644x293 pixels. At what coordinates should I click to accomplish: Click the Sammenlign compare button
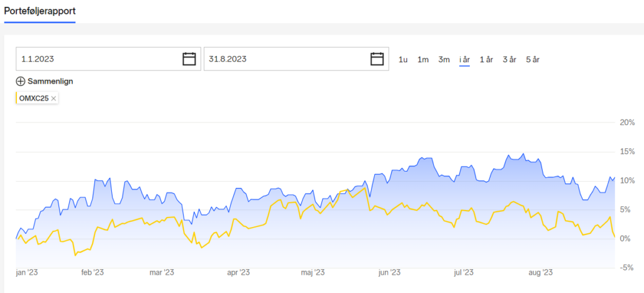pyautogui.click(x=45, y=81)
